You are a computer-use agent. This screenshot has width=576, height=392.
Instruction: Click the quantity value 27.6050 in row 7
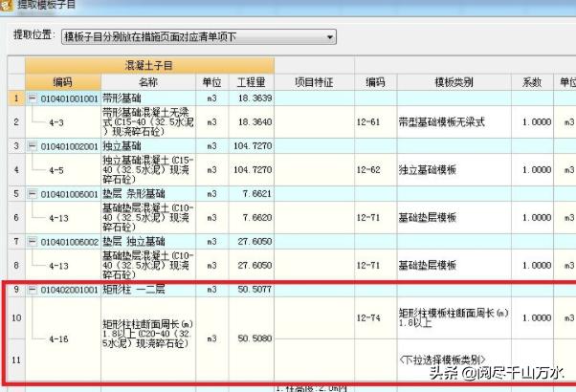(255, 241)
